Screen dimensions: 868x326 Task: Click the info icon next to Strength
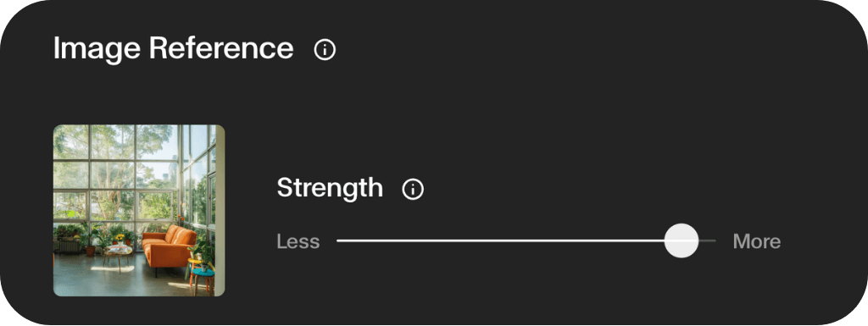[413, 190]
